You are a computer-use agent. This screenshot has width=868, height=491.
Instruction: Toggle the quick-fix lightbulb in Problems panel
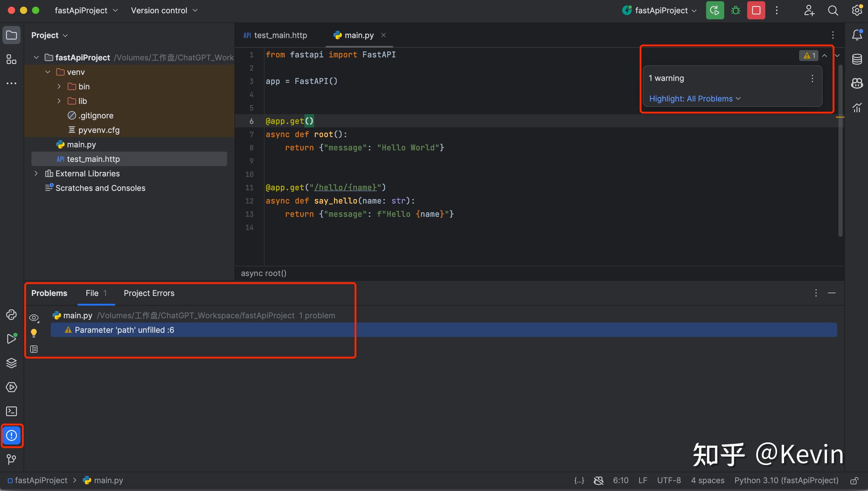coord(34,333)
